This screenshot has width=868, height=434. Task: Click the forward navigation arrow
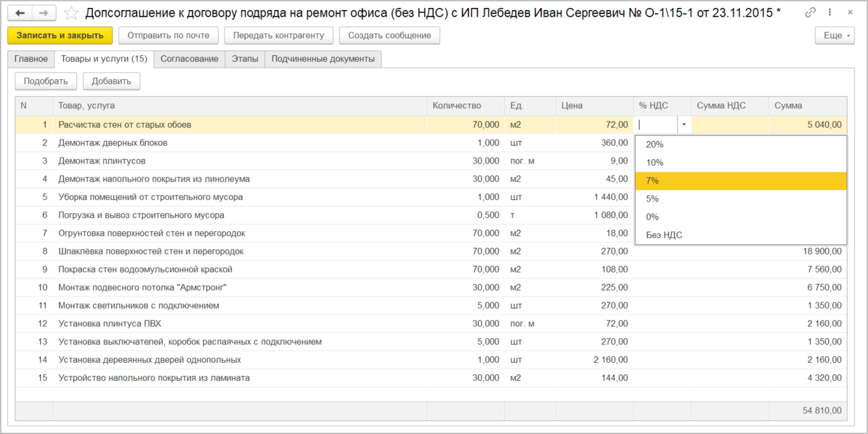pos(44,13)
